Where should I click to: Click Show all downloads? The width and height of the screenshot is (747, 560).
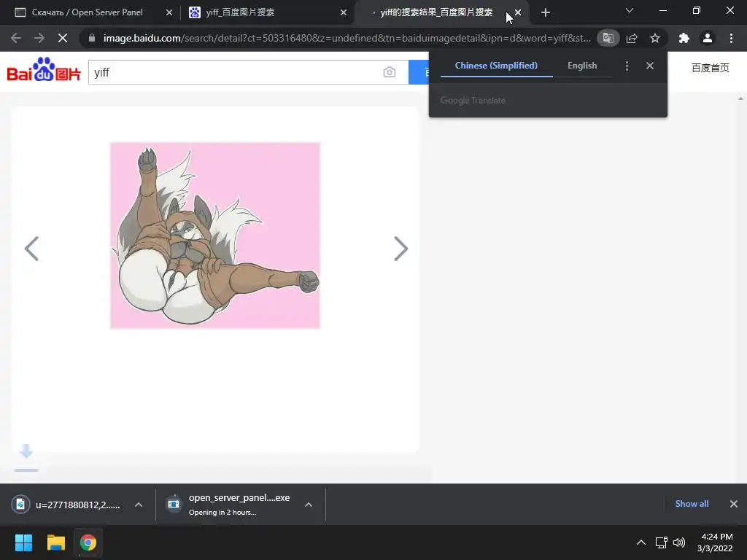tap(692, 504)
